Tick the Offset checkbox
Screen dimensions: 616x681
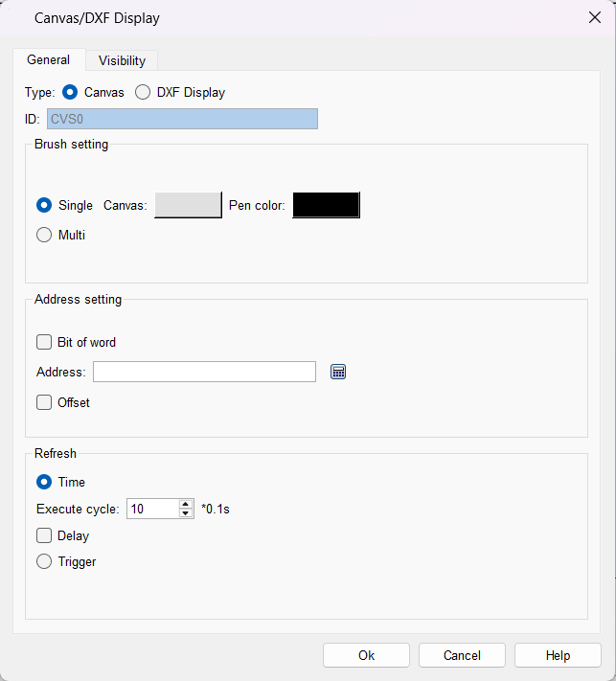coord(44,402)
